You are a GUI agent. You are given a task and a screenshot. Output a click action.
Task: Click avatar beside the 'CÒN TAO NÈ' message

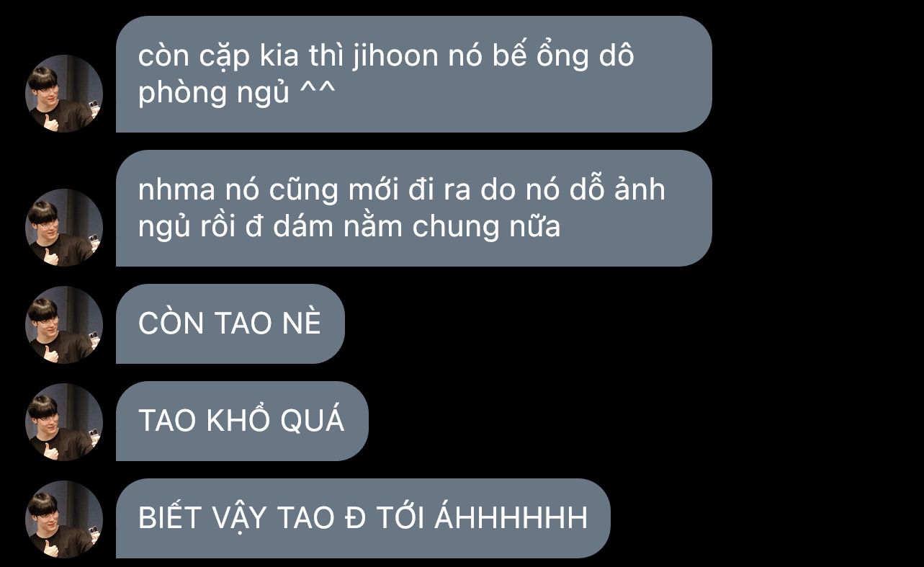pos(64,325)
